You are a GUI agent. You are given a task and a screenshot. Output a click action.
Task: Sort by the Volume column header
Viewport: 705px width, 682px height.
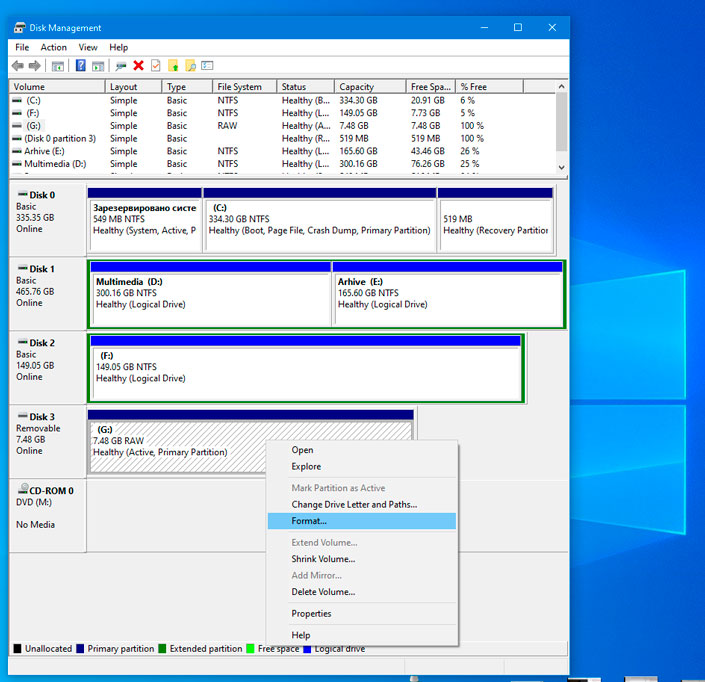pyautogui.click(x=57, y=87)
